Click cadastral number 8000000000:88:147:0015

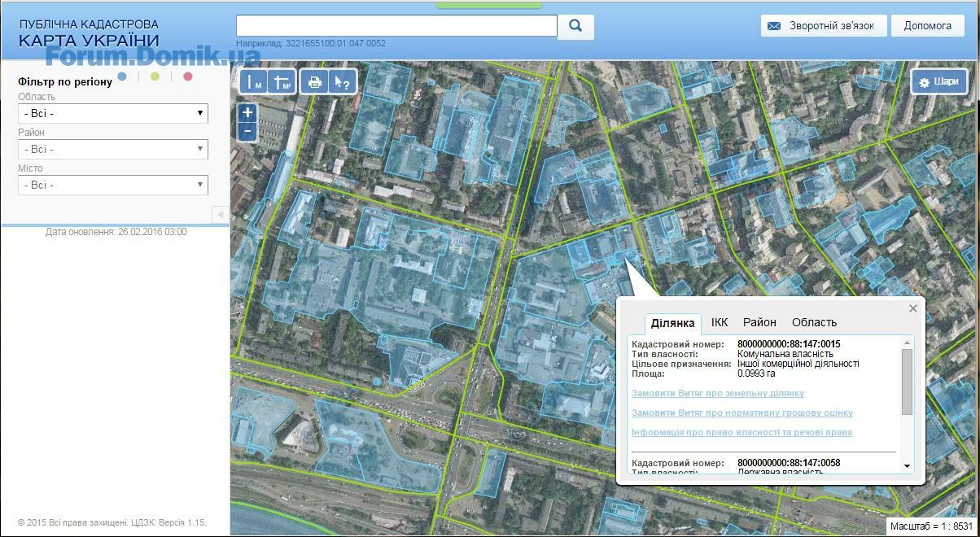point(789,344)
